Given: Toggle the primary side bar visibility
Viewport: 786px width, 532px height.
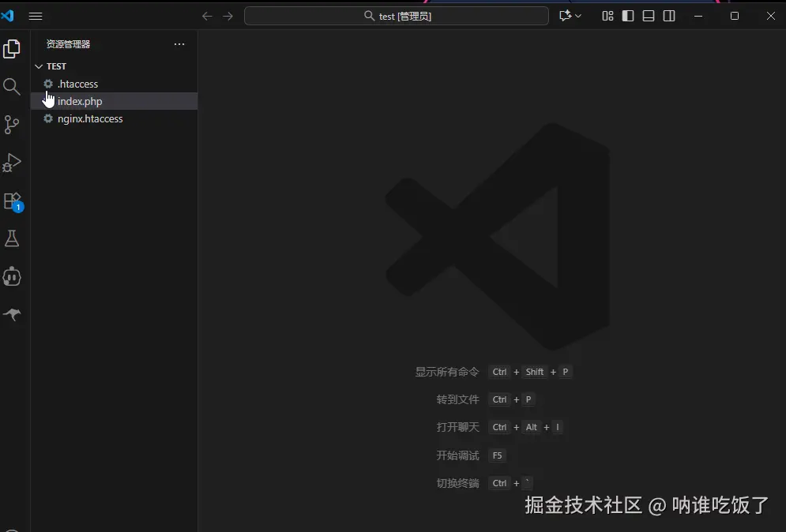Looking at the screenshot, I should [627, 16].
